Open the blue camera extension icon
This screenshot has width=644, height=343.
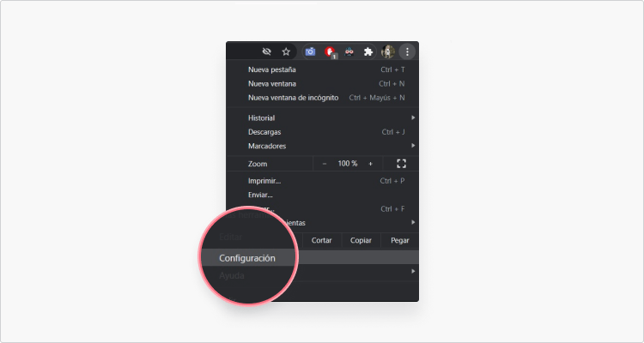[311, 51]
